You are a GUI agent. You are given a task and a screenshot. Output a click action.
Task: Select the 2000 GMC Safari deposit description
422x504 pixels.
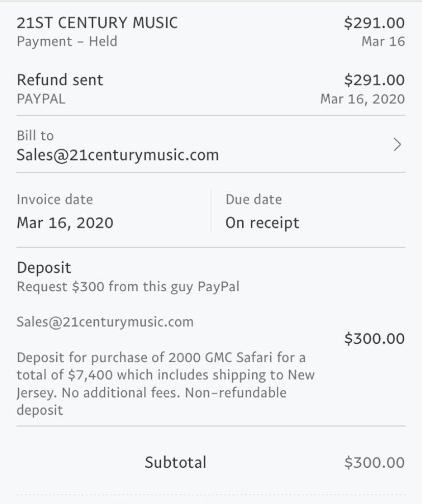[166, 384]
